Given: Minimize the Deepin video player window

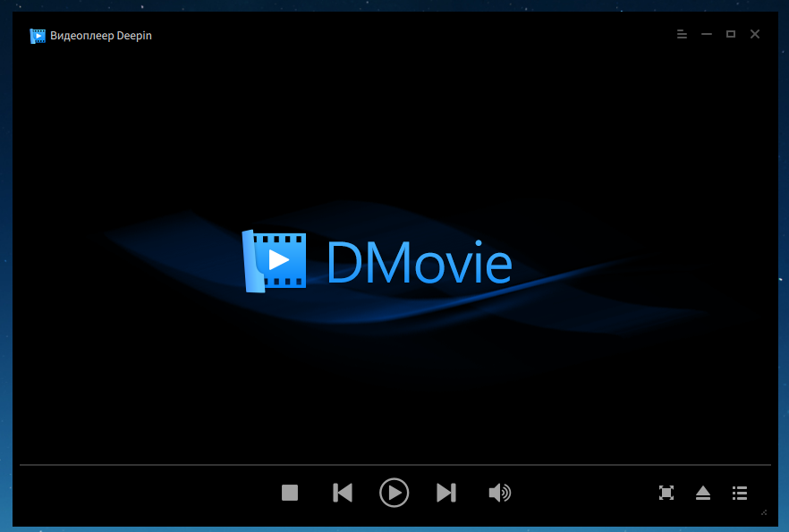Looking at the screenshot, I should tap(707, 34).
